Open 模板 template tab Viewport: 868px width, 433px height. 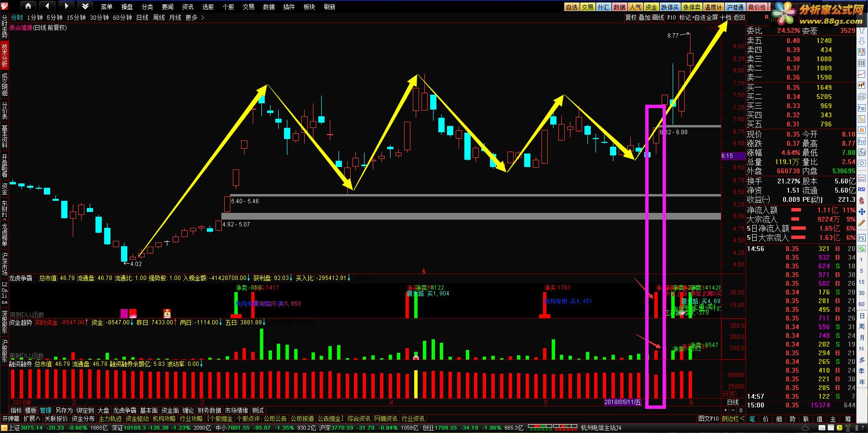tap(31, 410)
